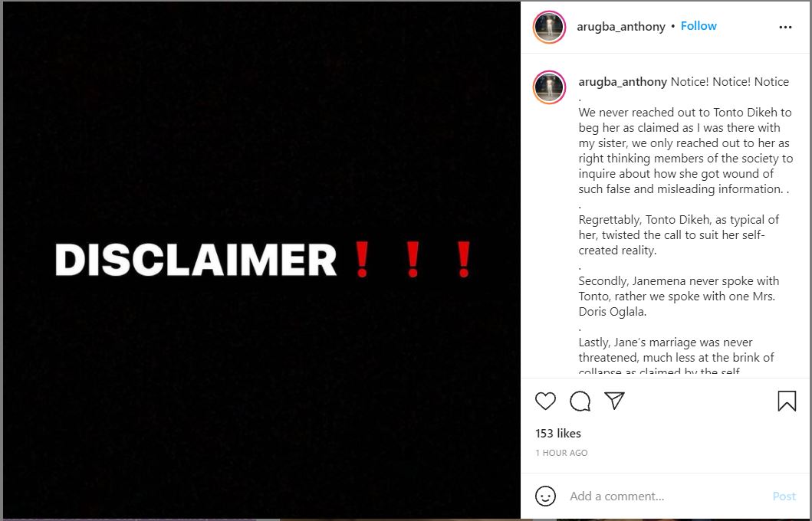
Task: Share the post using the paper plane icon
Action: click(x=614, y=401)
